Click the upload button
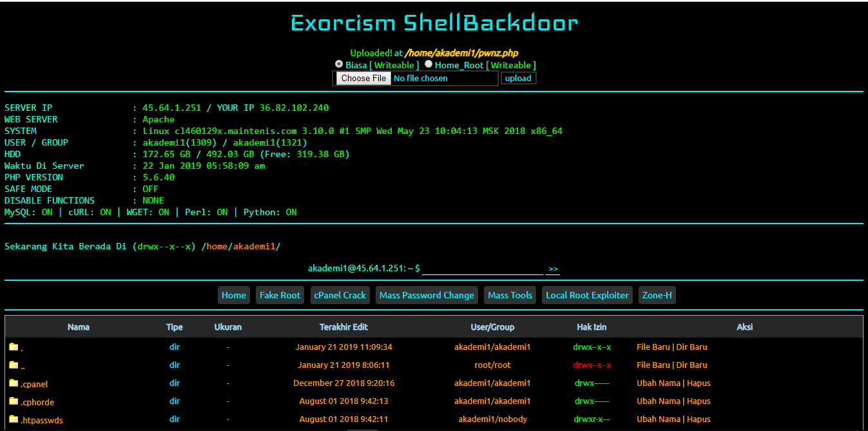 [x=518, y=77]
